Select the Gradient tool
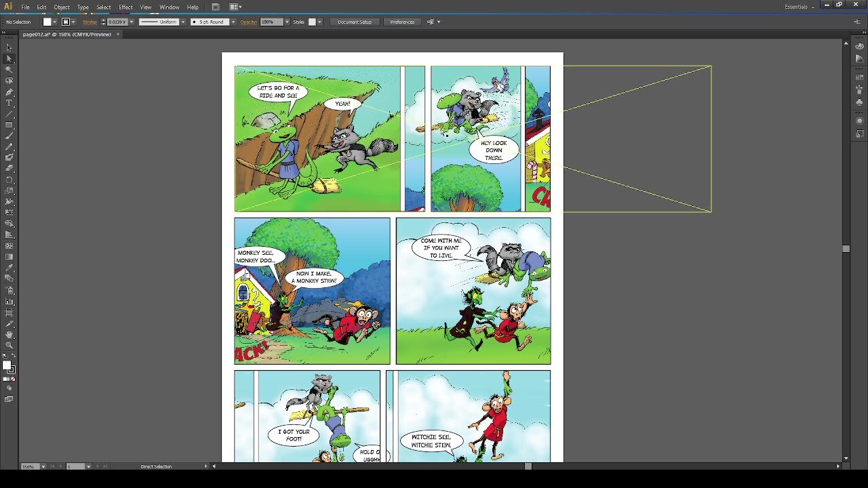 pos(9,257)
